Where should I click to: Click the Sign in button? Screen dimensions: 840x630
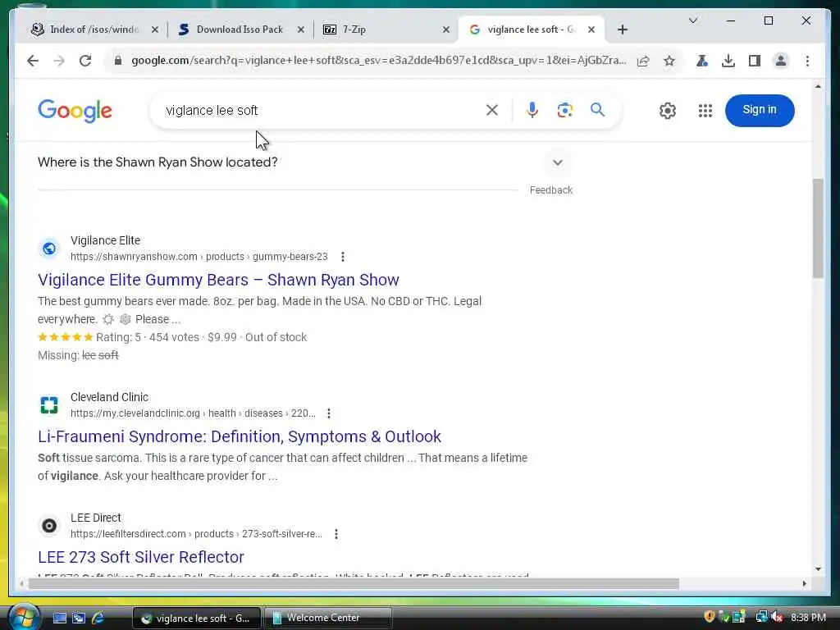759,111
